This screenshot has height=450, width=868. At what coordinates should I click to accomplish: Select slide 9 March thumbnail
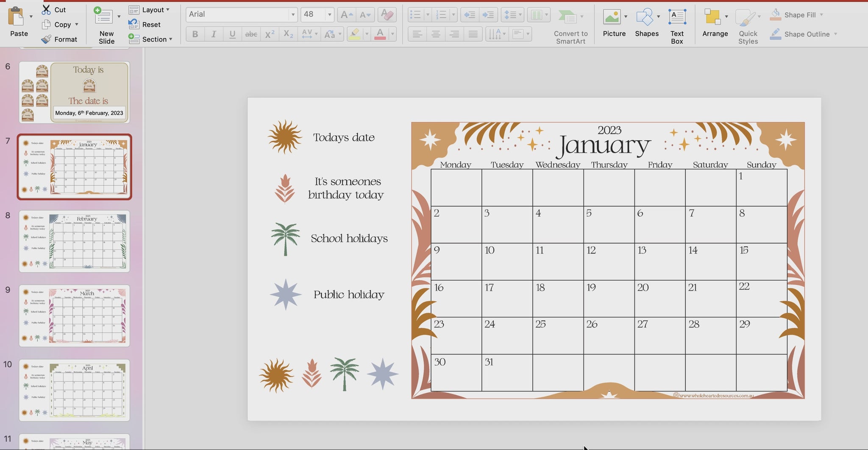pos(74,316)
